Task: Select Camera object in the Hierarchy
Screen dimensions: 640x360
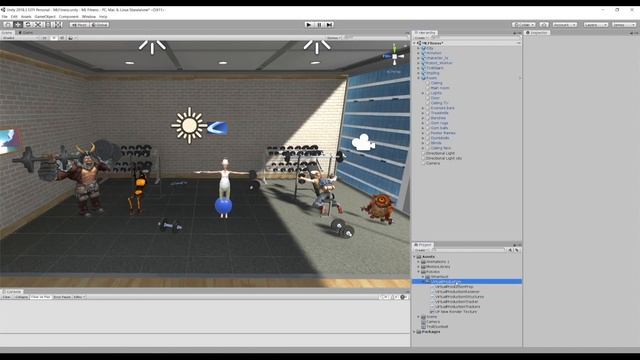Action: coord(433,163)
